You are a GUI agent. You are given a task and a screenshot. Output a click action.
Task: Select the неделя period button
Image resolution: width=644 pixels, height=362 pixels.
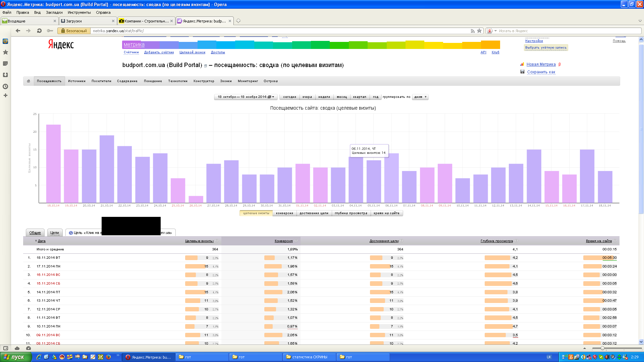pyautogui.click(x=324, y=97)
